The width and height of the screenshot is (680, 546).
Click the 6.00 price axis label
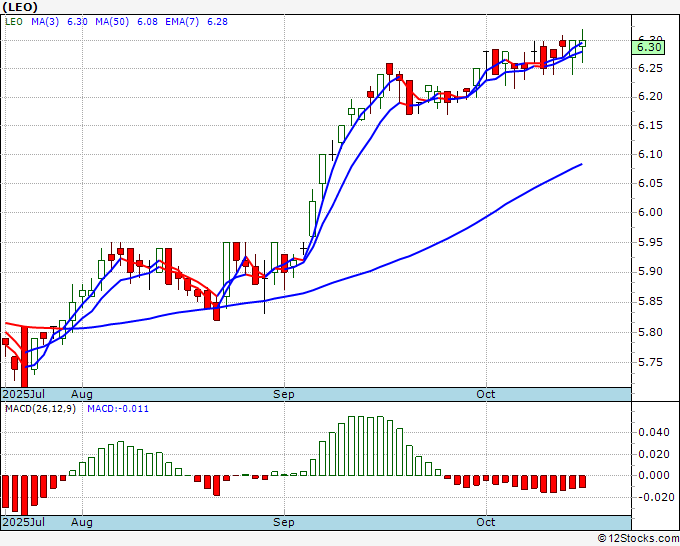(x=651, y=213)
